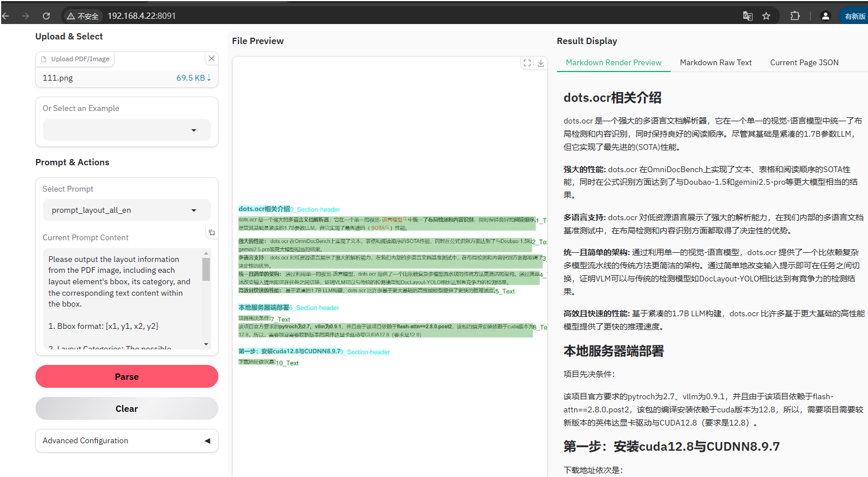Click the download icon in the preview toolbar

tap(542, 63)
